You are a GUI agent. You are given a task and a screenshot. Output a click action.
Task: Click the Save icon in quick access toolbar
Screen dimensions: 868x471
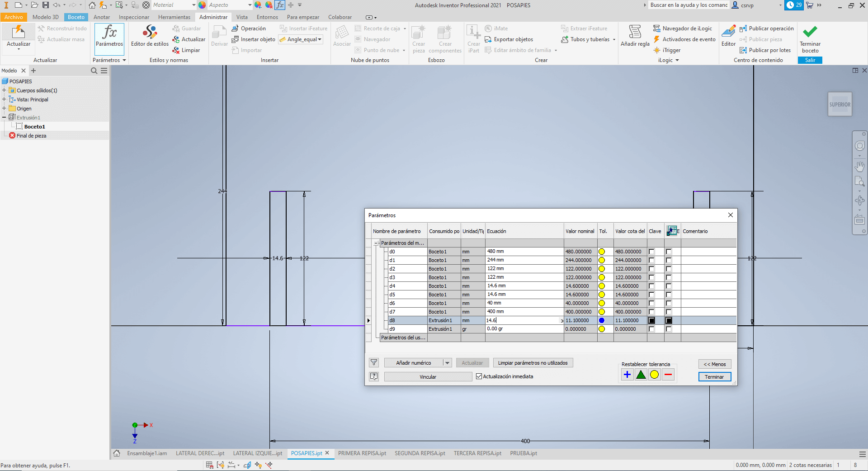coord(46,5)
